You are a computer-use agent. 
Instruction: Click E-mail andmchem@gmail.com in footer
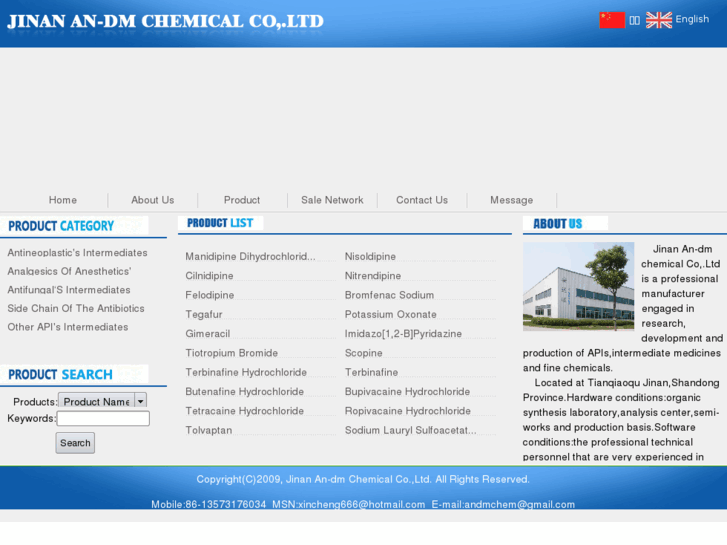[x=503, y=504]
